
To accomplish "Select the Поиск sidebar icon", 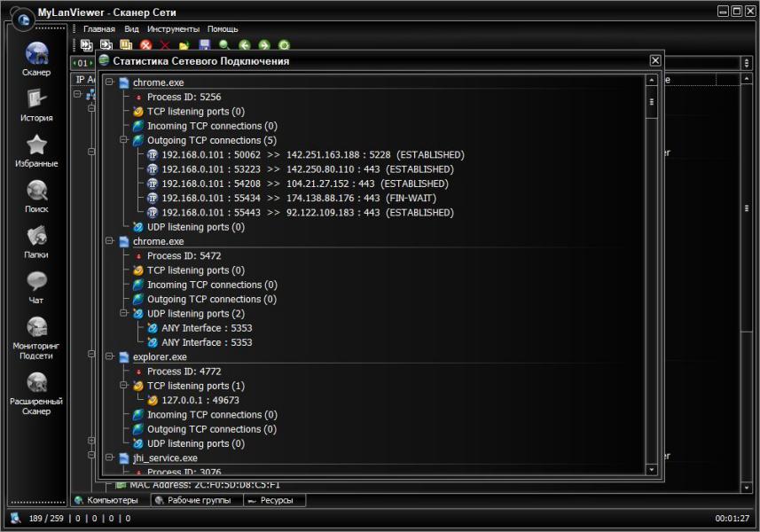I will click(x=36, y=196).
